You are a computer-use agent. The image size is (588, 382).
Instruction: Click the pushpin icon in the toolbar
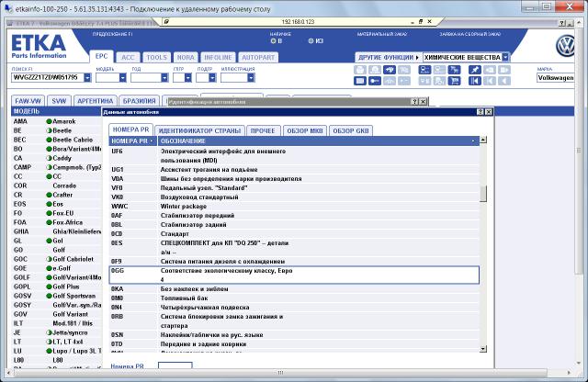click(x=474, y=70)
